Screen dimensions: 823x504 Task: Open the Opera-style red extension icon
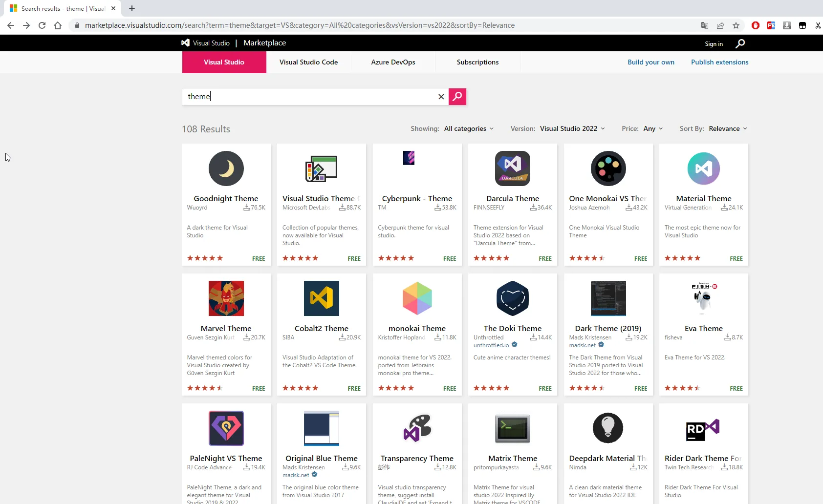pos(756,25)
